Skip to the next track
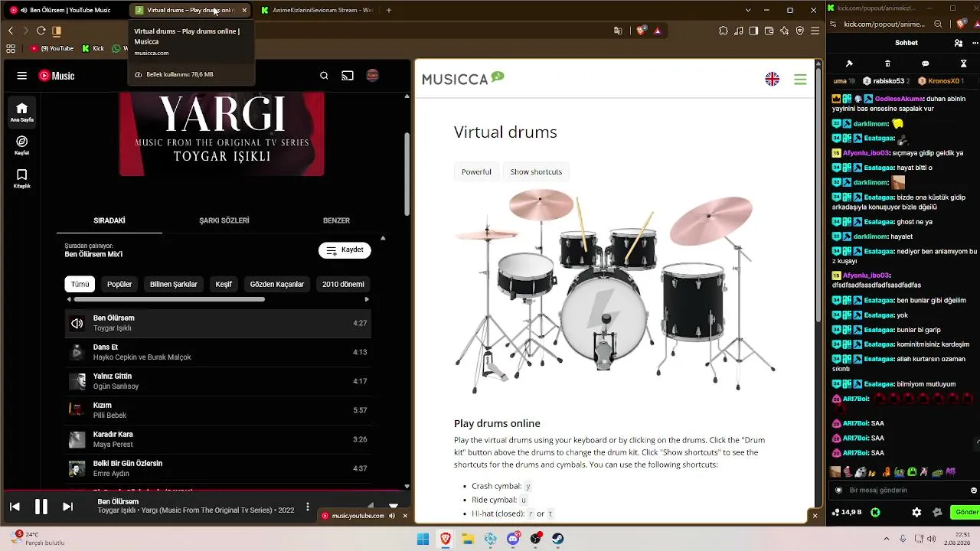980x551 pixels. point(67,507)
